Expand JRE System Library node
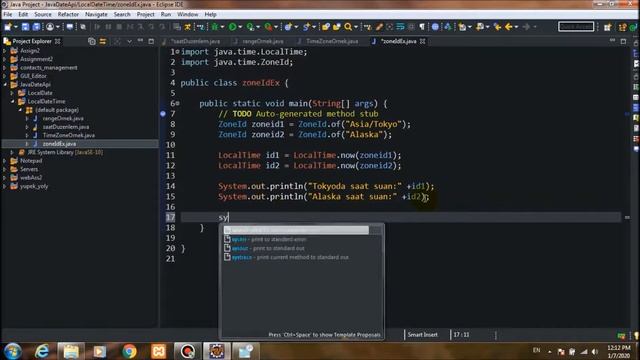The width and height of the screenshot is (640, 360). [x=12, y=152]
